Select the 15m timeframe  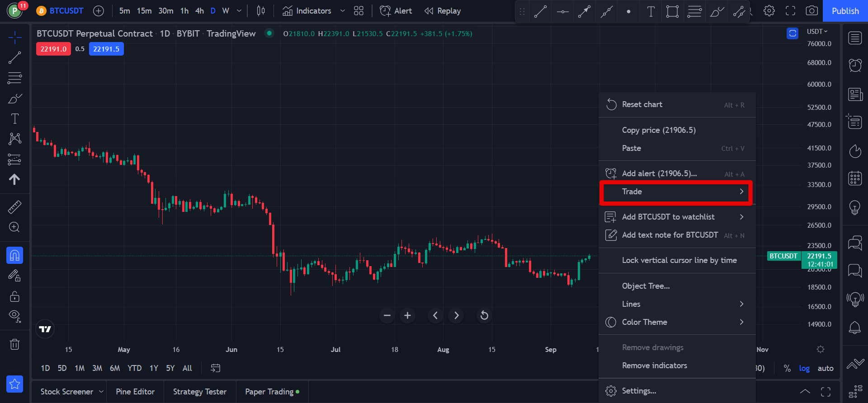[x=144, y=11]
